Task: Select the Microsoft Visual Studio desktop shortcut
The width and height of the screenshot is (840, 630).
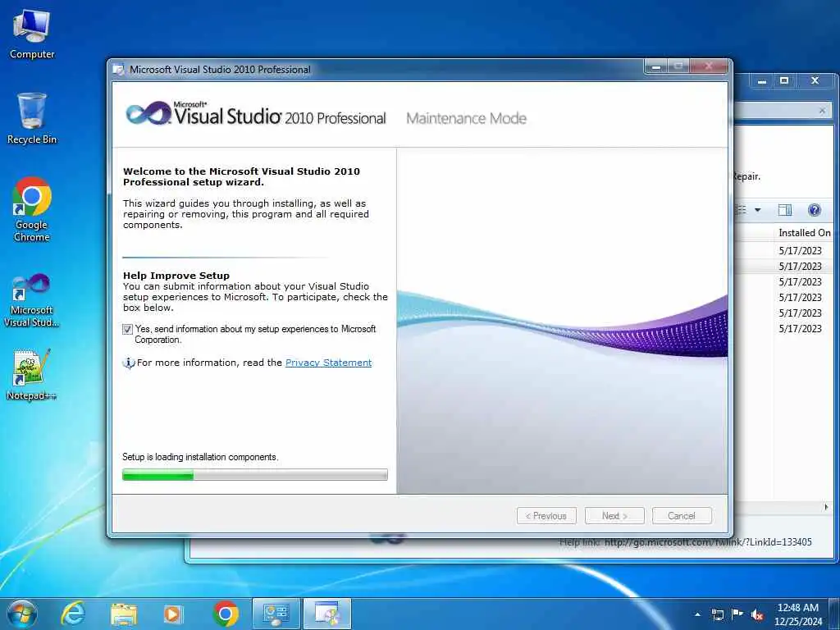Action: coord(32,300)
